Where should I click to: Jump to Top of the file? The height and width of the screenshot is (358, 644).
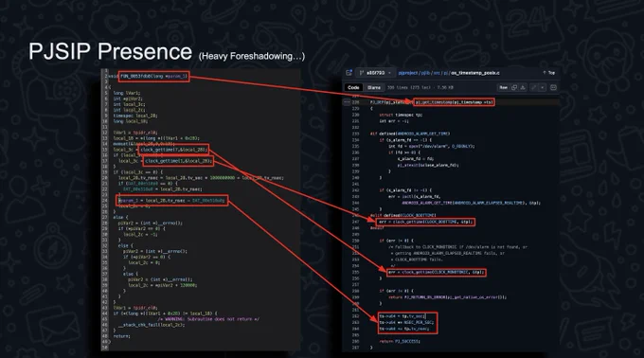(x=549, y=73)
